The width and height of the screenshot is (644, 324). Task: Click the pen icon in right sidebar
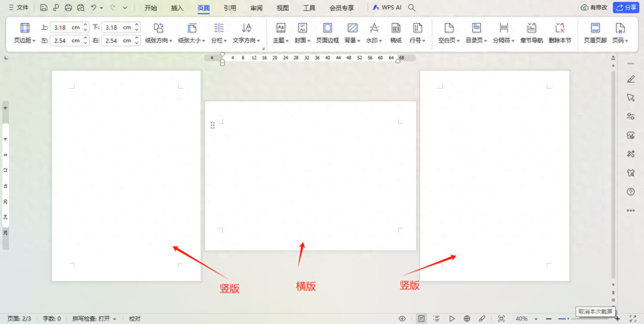click(x=631, y=79)
